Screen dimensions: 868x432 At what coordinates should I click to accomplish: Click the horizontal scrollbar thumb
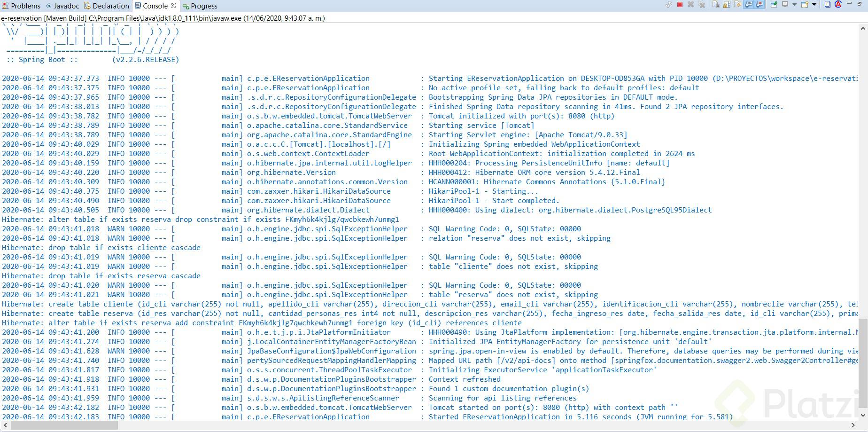pyautogui.click(x=64, y=425)
